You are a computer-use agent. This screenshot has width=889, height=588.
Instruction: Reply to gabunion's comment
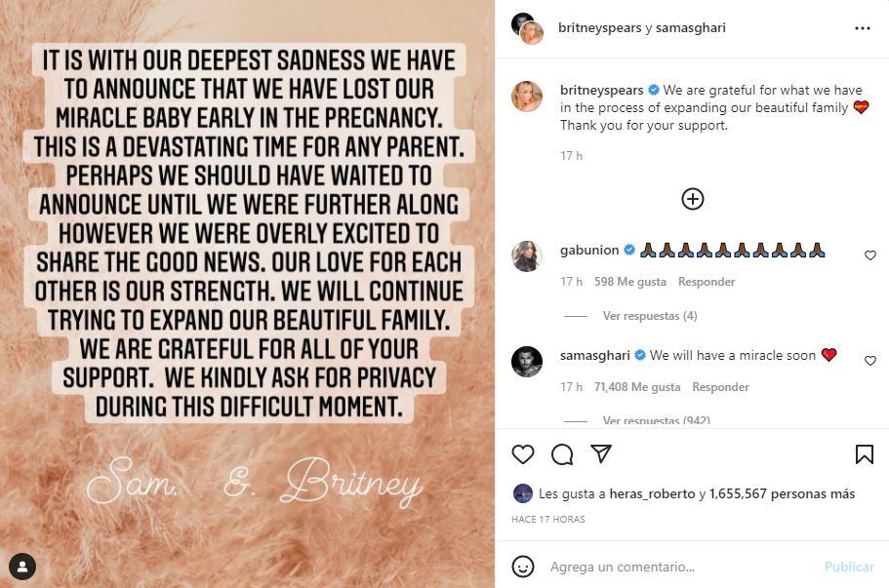pos(707,282)
